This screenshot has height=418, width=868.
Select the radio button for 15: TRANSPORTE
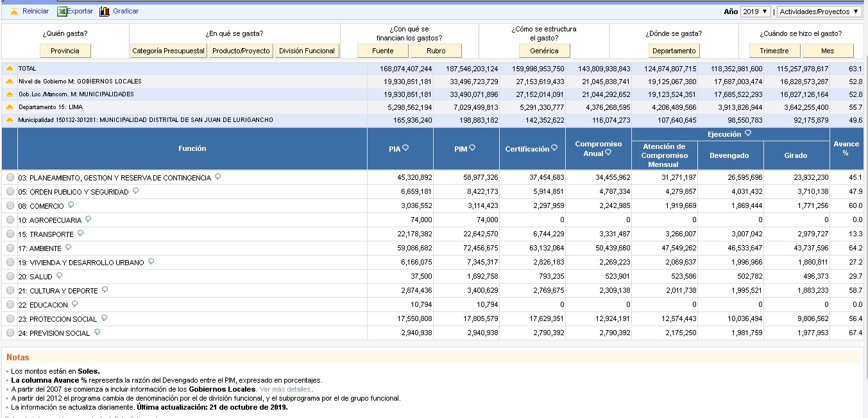[10, 234]
